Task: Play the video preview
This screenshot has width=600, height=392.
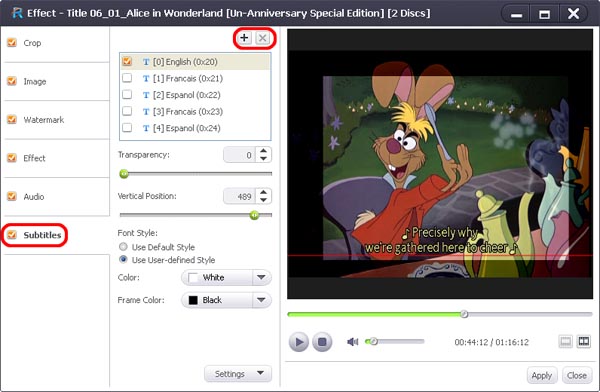Action: [299, 341]
